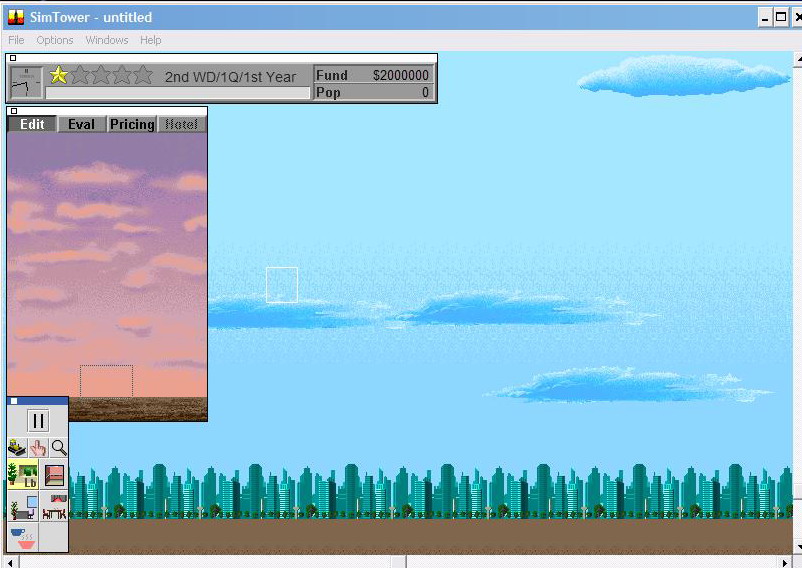Screen dimensions: 802x568
Task: Maximize the SimTower window
Action: click(781, 17)
